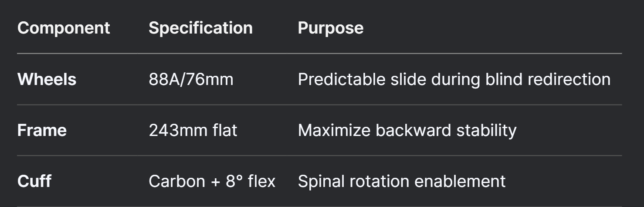Screen dimensions: 644x207
Task: Click the Frame row label
Action: (x=42, y=130)
